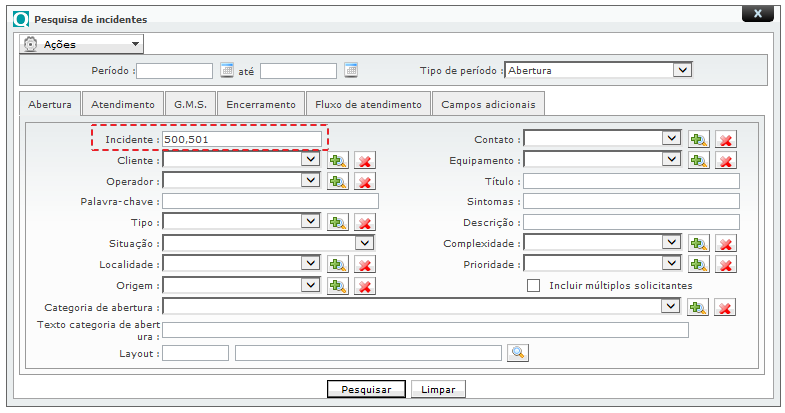Click the Pesquisar button
The height and width of the screenshot is (413, 785).
pyautogui.click(x=366, y=389)
